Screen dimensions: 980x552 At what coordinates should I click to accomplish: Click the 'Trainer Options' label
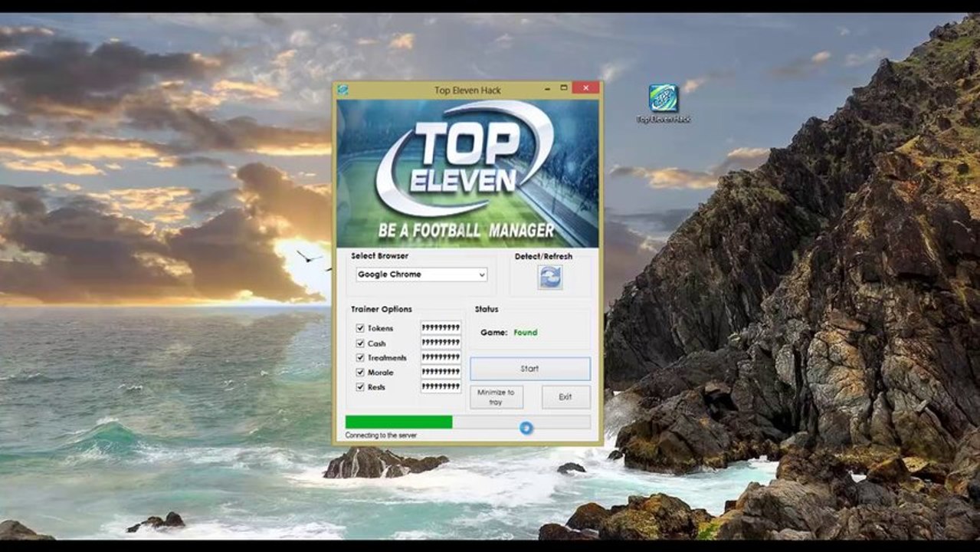coord(382,309)
